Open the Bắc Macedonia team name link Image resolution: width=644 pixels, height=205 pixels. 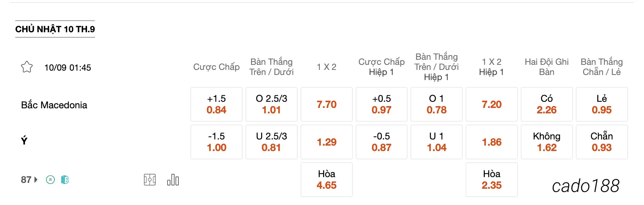[54, 105]
